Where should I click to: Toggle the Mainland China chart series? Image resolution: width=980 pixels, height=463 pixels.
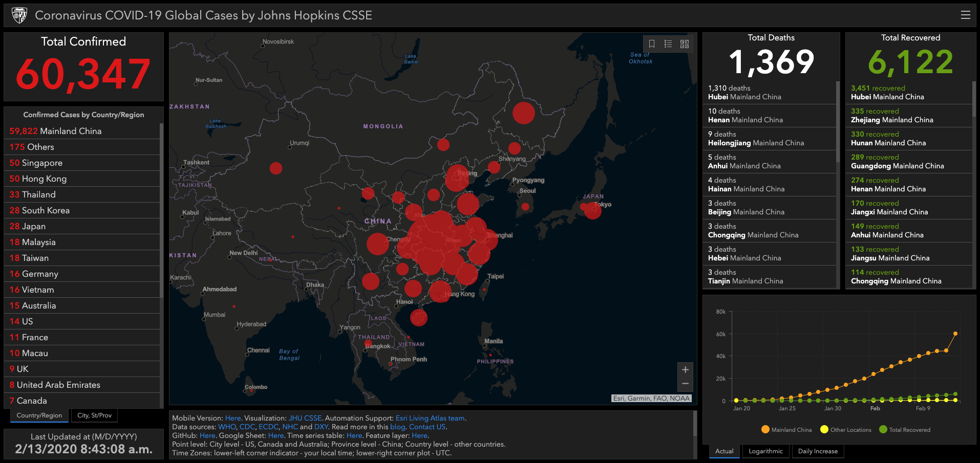[x=786, y=430]
